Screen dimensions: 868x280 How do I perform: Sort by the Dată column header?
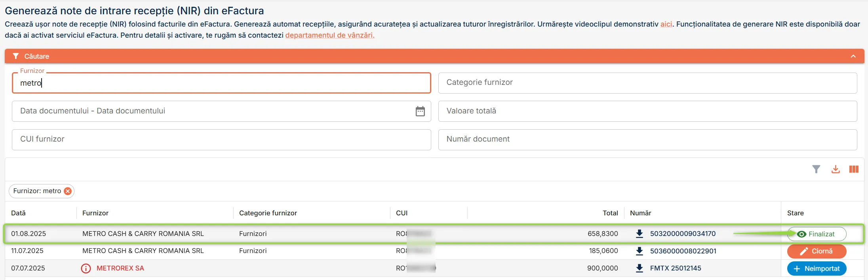[18, 213]
